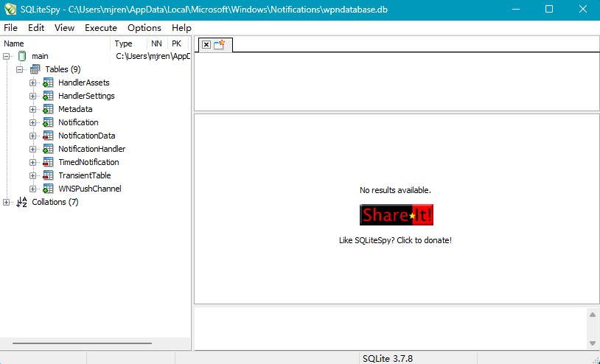Click the new SQL tab icon

pyautogui.click(x=219, y=44)
